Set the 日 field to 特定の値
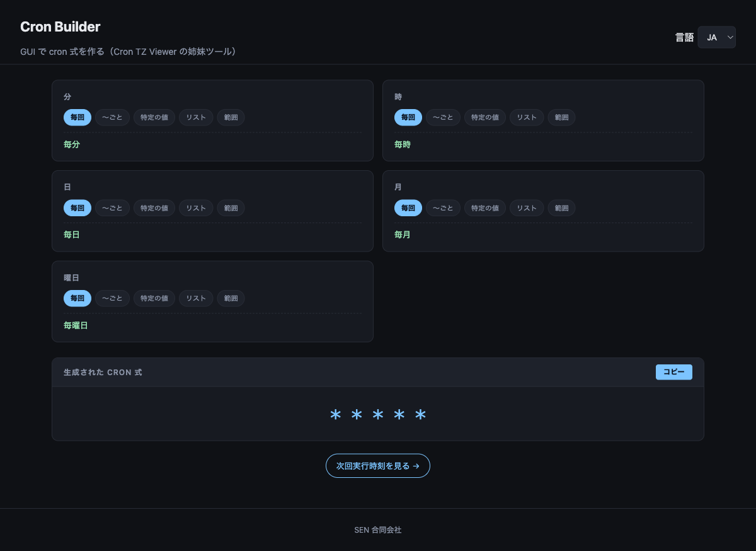This screenshot has height=551, width=756. coord(154,208)
